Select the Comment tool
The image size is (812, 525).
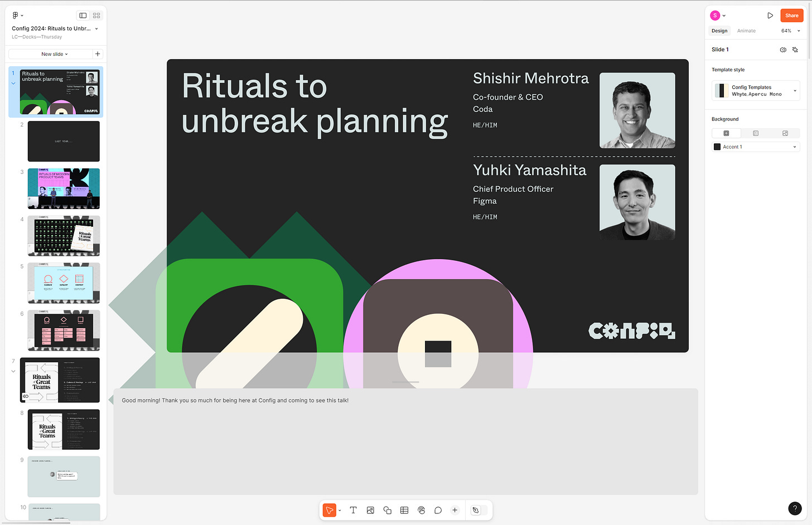pos(438,510)
